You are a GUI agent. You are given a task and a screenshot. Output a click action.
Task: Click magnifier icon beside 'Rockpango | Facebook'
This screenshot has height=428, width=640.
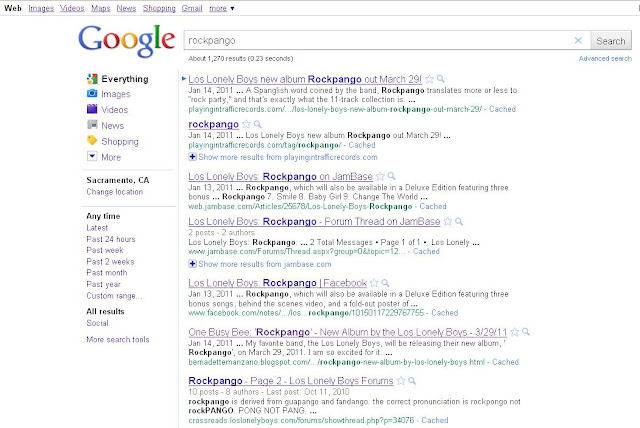[x=385, y=282]
